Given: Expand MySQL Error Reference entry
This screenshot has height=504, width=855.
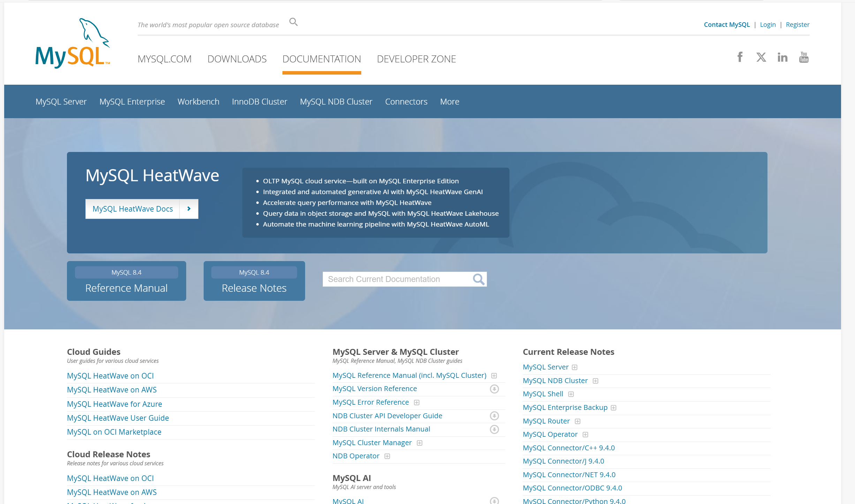Looking at the screenshot, I should coord(416,403).
